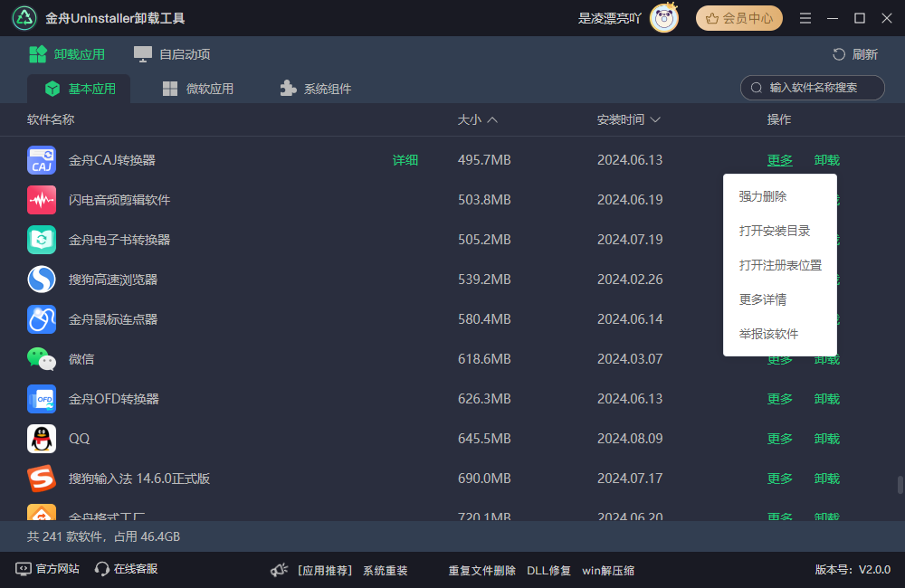This screenshot has width=905, height=588.
Task: Click the 官方网站 monitor icon
Action: (24, 569)
